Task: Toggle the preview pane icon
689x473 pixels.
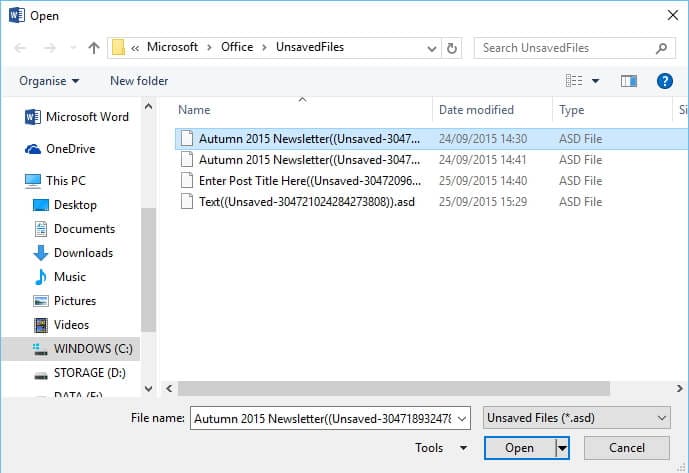Action: (629, 81)
